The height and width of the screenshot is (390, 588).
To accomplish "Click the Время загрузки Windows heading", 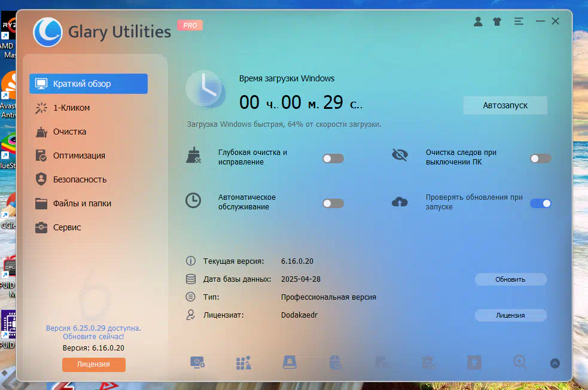I will tap(287, 78).
